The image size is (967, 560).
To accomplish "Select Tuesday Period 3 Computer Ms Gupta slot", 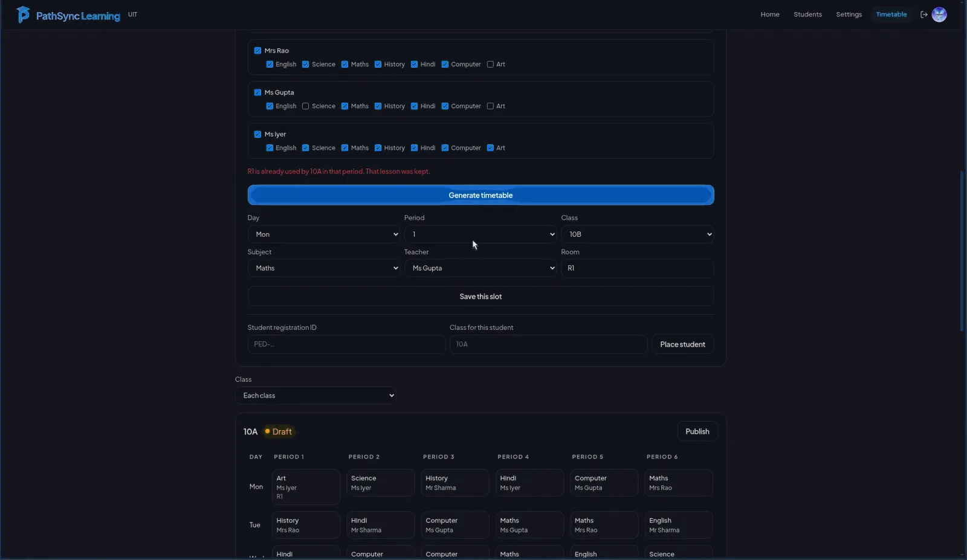I will [454, 525].
